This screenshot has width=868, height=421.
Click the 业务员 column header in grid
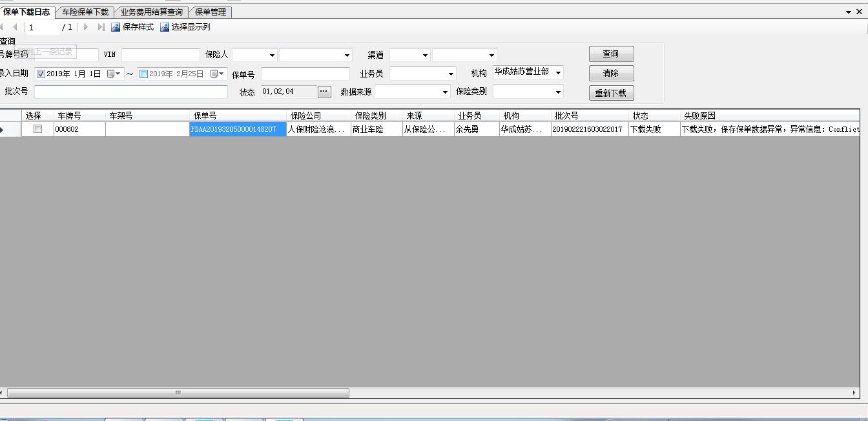pos(477,116)
